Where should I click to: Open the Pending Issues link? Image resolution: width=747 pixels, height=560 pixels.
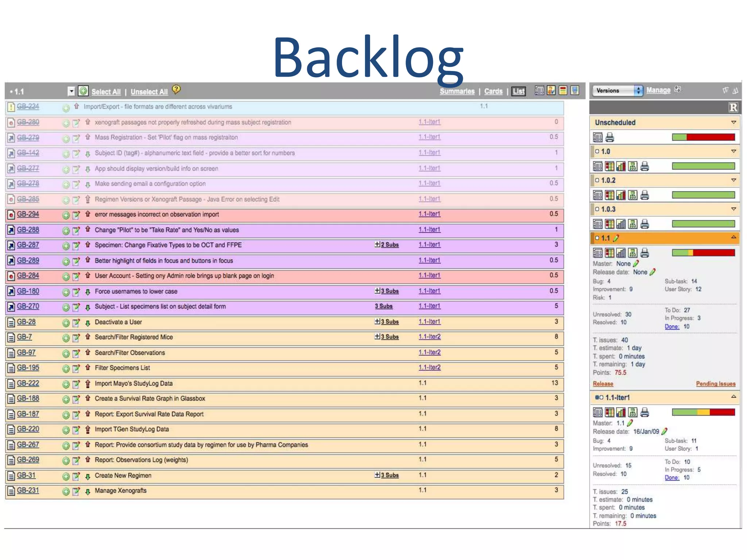coord(716,384)
